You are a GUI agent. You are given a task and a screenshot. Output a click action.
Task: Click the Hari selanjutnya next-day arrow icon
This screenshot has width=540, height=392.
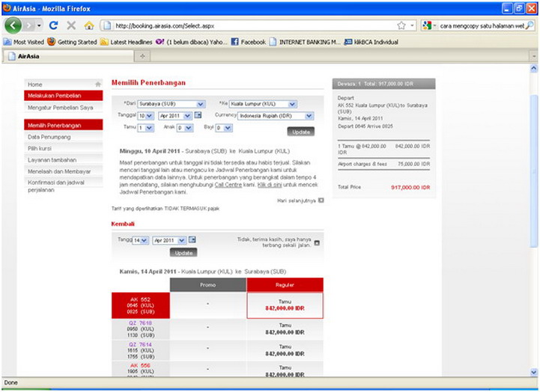(321, 200)
